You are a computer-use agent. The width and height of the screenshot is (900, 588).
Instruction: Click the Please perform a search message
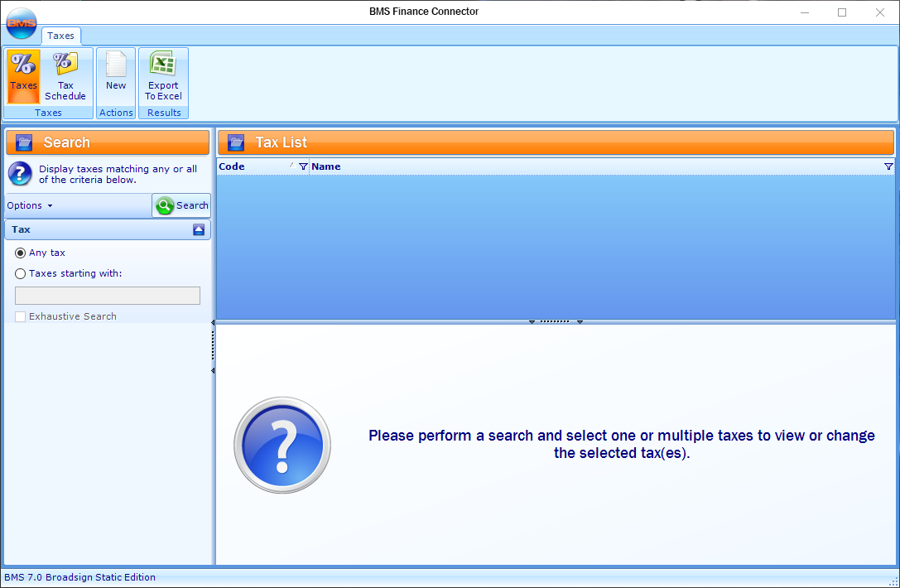pos(622,444)
